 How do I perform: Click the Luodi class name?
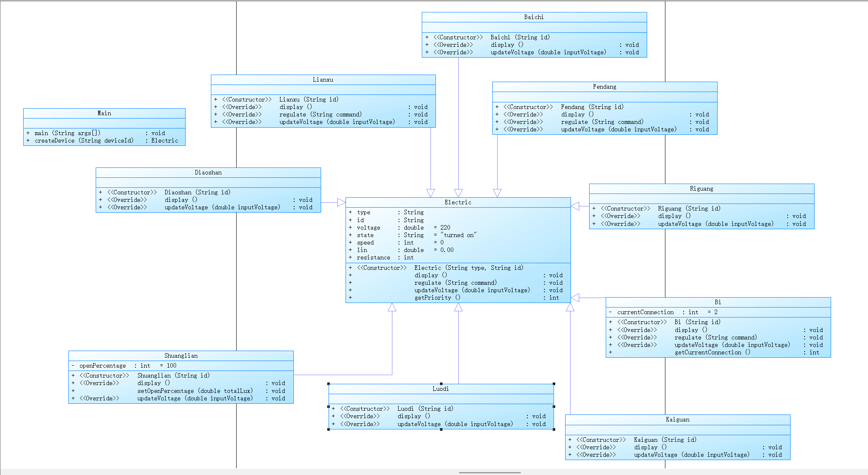click(440, 389)
